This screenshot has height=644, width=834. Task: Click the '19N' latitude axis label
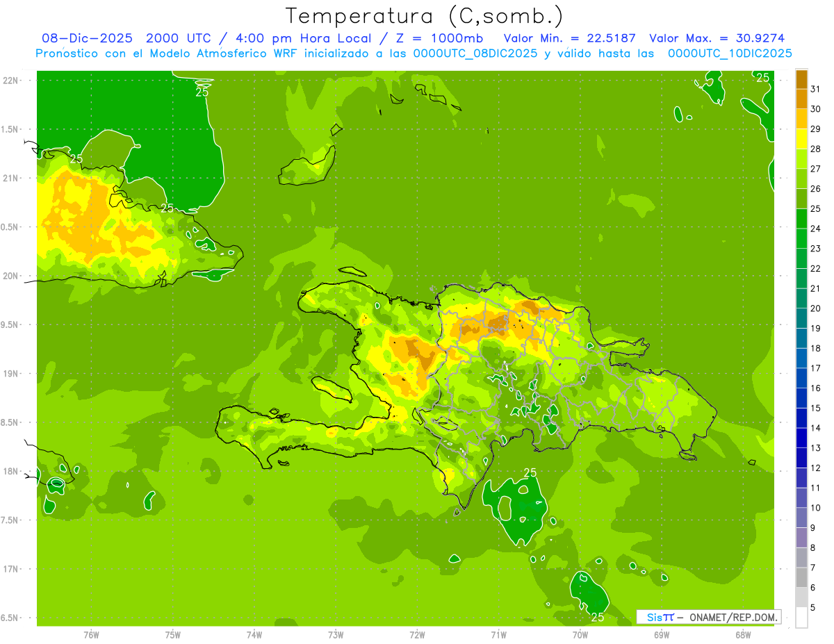pyautogui.click(x=10, y=374)
